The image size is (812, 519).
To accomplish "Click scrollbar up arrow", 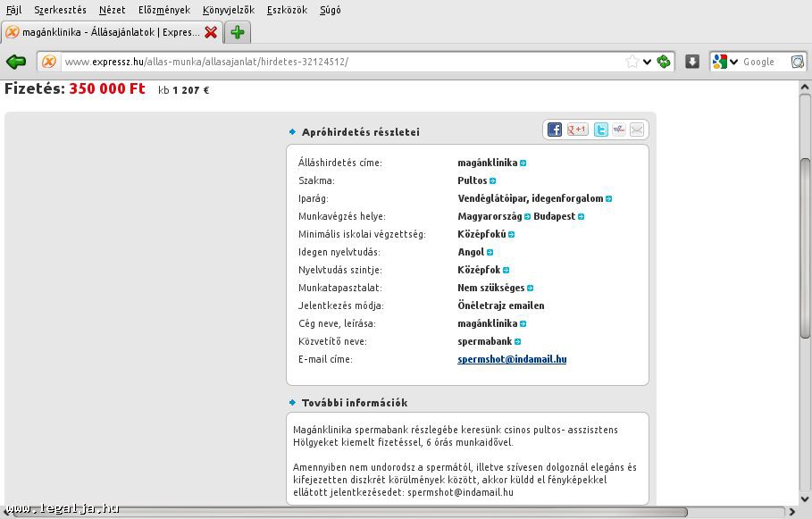I will tap(805, 87).
